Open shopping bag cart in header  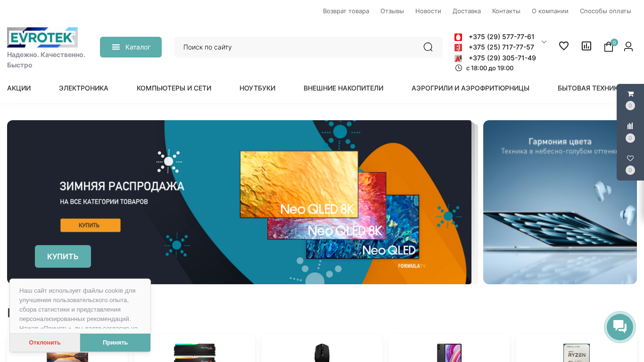(x=609, y=47)
